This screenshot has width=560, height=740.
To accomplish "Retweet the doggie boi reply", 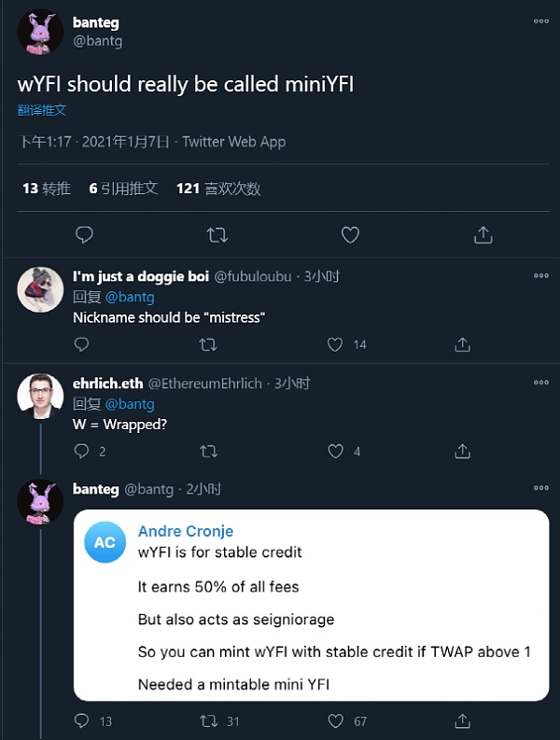I will coord(208,344).
